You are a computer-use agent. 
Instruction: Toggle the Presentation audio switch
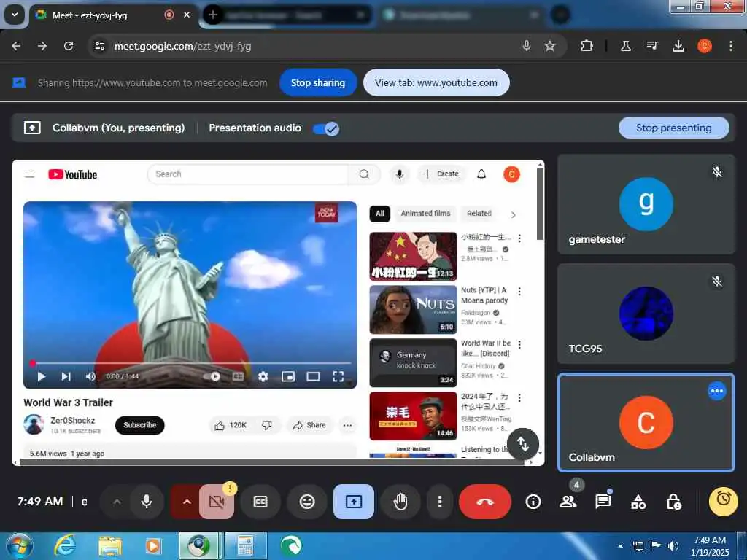pyautogui.click(x=326, y=128)
